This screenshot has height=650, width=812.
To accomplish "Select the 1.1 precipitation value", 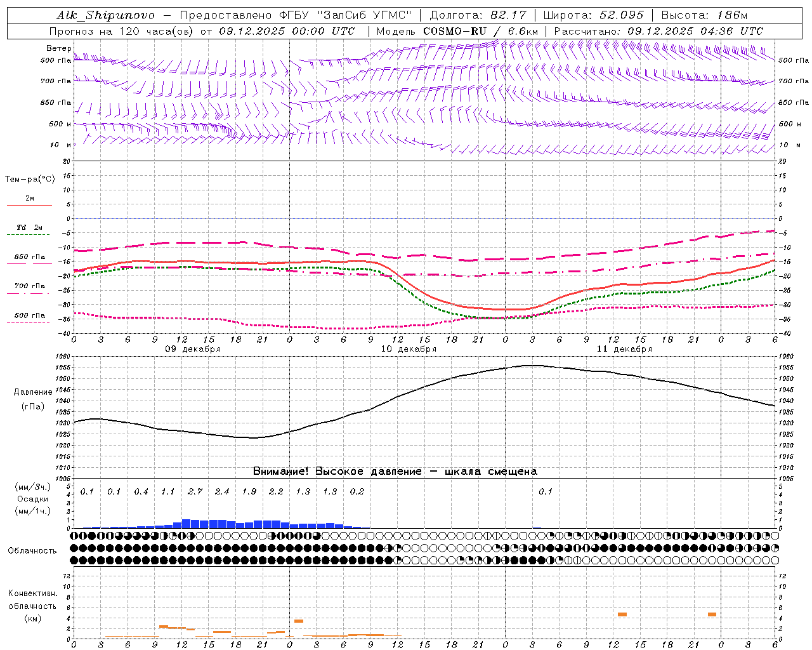I will click(168, 491).
